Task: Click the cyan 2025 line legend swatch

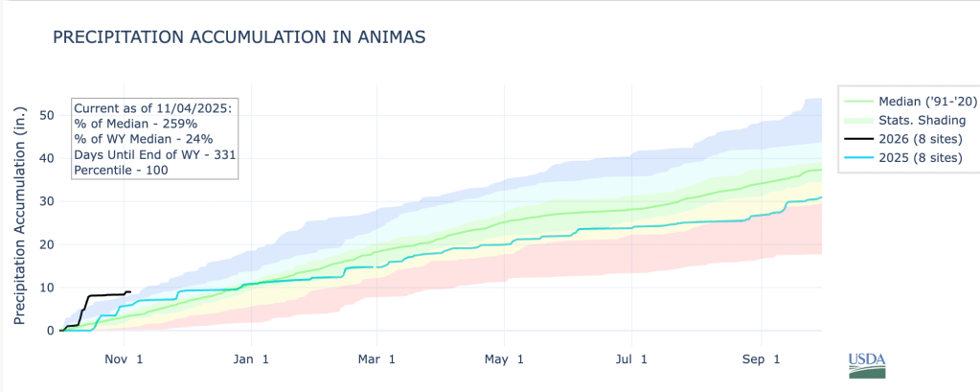Action: [x=857, y=156]
